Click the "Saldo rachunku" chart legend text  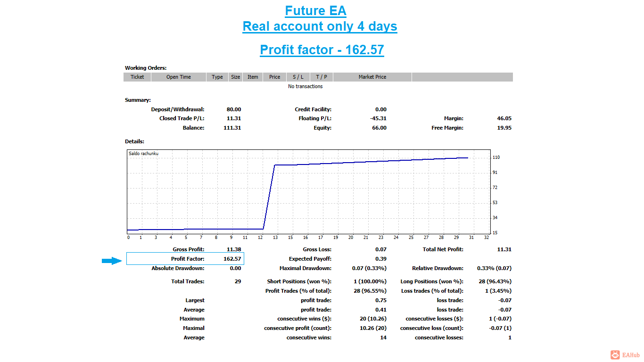(143, 153)
